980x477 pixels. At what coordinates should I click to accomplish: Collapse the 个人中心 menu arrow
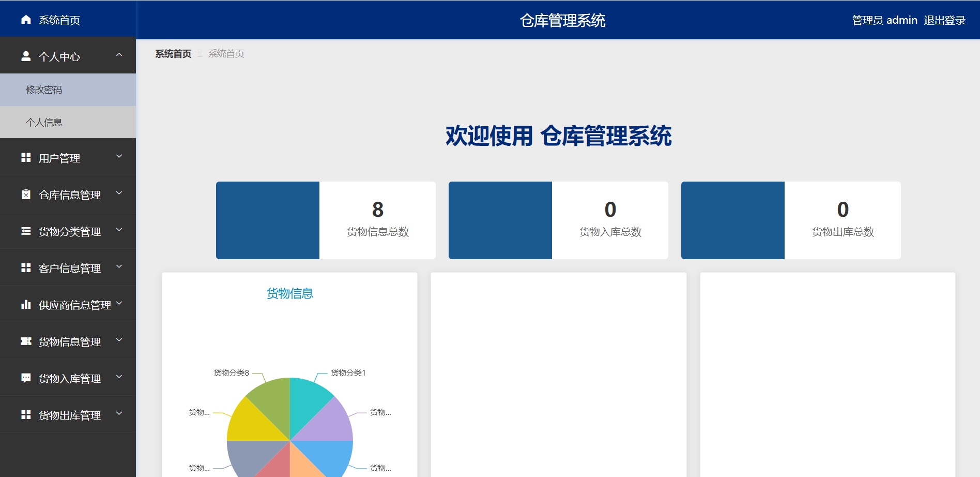click(x=119, y=55)
